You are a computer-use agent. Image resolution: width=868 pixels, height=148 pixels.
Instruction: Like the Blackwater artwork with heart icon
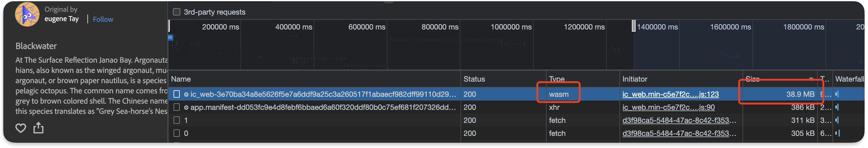20,128
